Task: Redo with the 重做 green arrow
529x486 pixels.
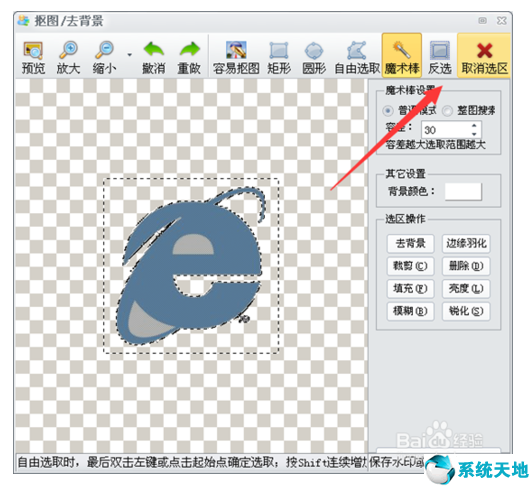Action: click(189, 57)
